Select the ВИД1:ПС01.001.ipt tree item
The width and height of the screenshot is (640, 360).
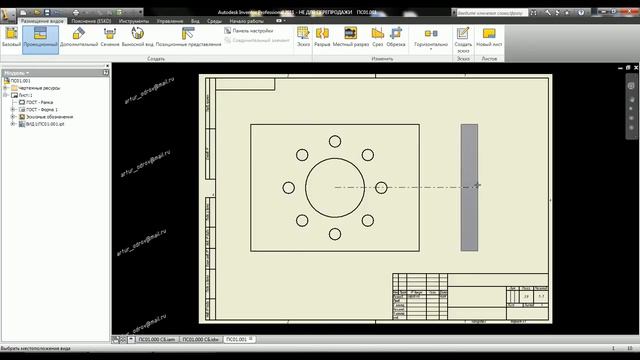point(41,124)
